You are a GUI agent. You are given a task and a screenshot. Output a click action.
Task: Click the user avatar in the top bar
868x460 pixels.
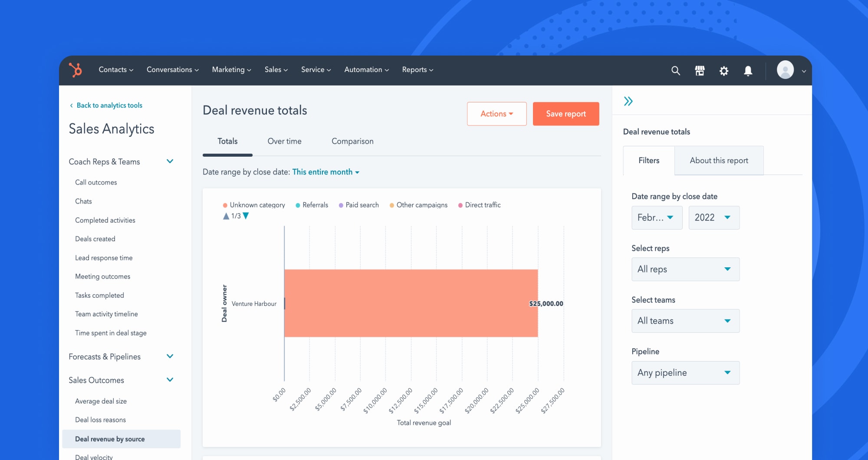[x=786, y=70]
